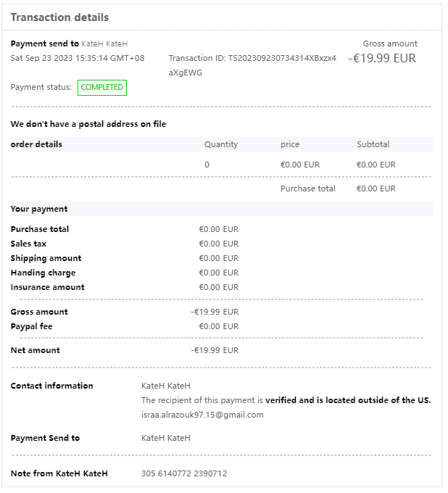Click the Transaction details heading
448x493 pixels.
pos(59,17)
